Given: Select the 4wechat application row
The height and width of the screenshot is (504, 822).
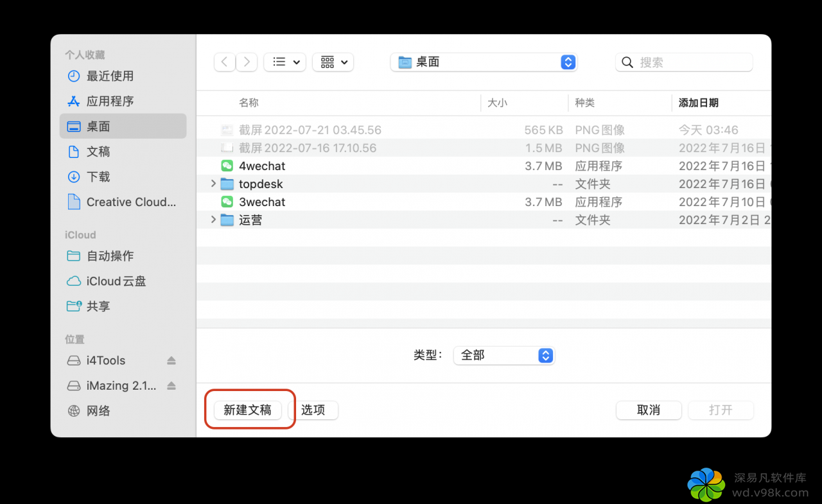Looking at the screenshot, I should point(484,166).
